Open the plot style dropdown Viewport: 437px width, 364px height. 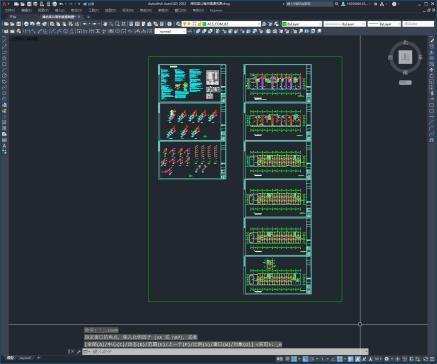(x=418, y=24)
